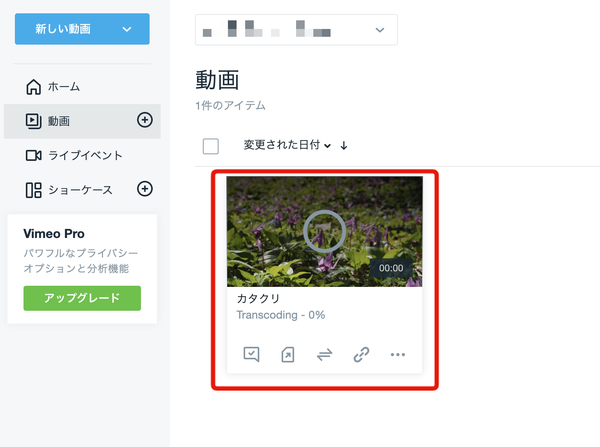Viewport: 600px width, 447px height.
Task: Click the home icon in sidebar
Action: pyautogui.click(x=34, y=87)
